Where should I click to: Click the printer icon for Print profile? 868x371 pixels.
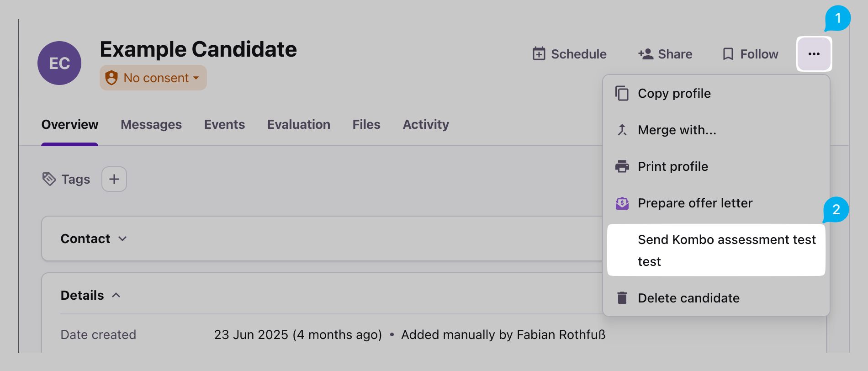[622, 166]
